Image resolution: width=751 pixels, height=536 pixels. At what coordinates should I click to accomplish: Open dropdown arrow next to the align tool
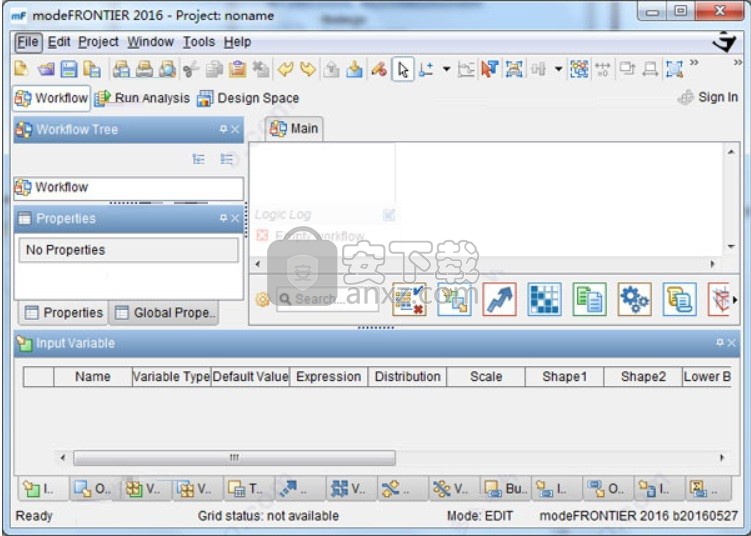(558, 69)
